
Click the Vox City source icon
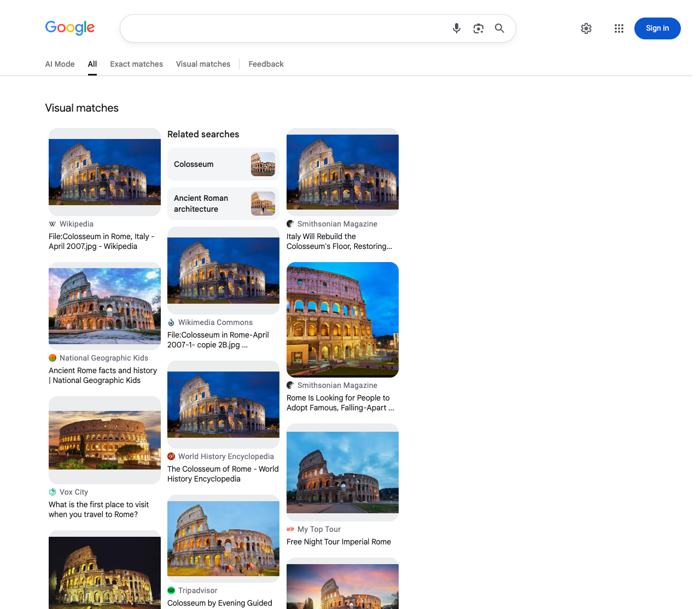[52, 492]
